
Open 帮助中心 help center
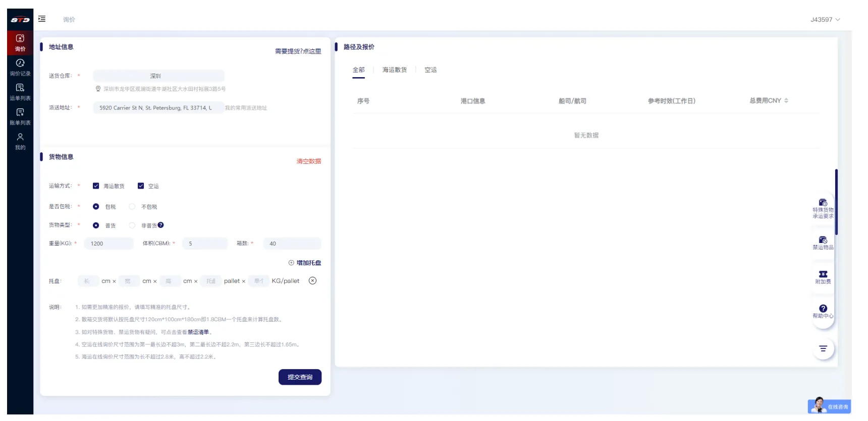tap(823, 312)
